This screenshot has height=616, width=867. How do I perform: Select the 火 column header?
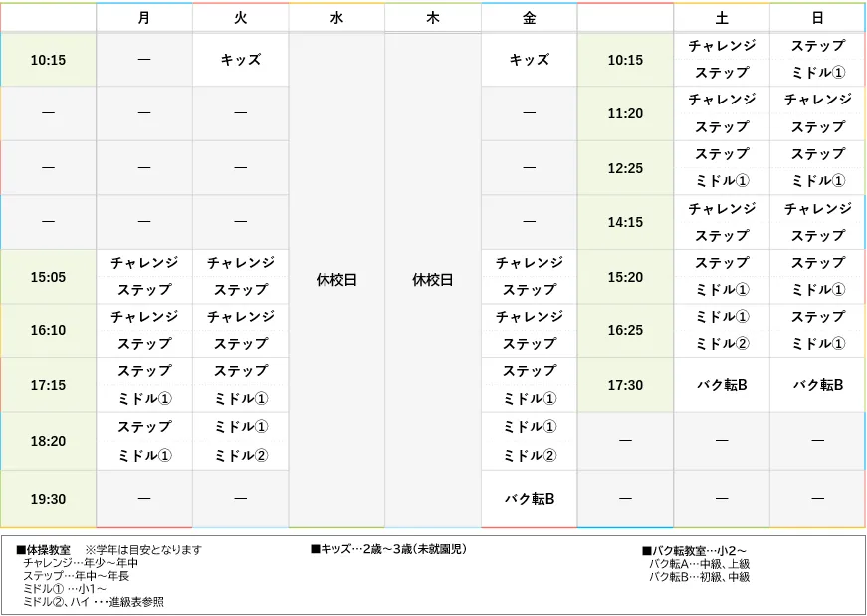(240, 17)
